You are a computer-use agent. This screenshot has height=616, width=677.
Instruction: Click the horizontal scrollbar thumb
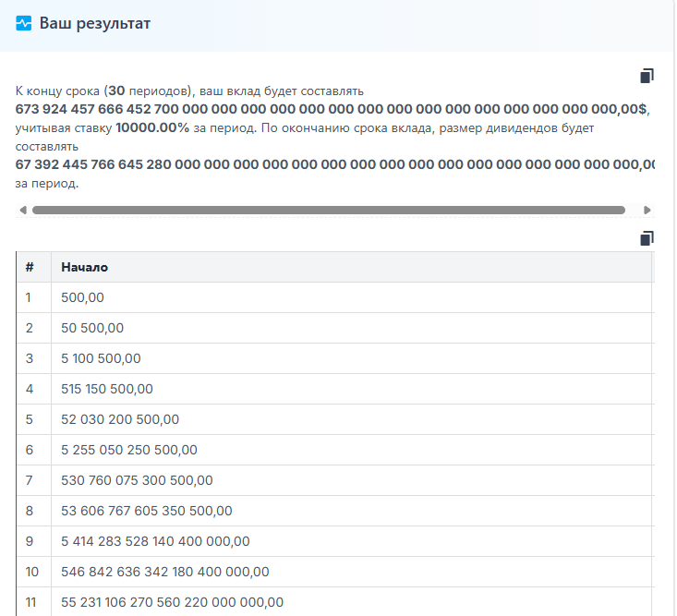(328, 210)
